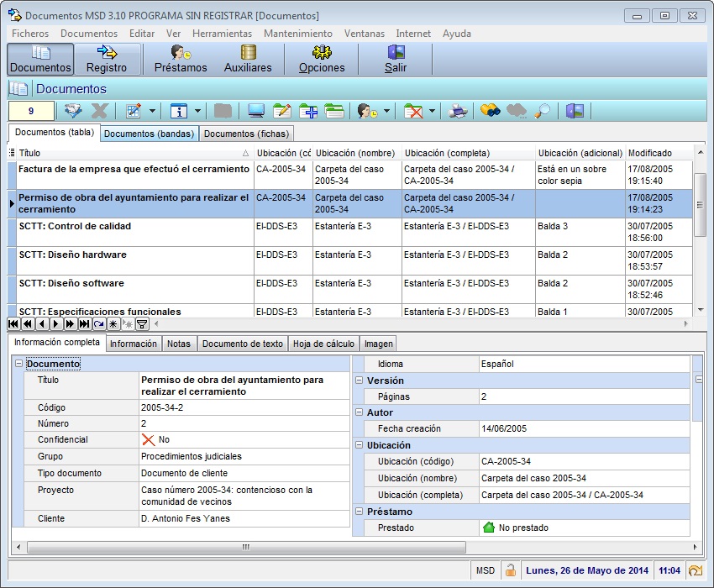Open the Documento de texto tab

click(242, 344)
